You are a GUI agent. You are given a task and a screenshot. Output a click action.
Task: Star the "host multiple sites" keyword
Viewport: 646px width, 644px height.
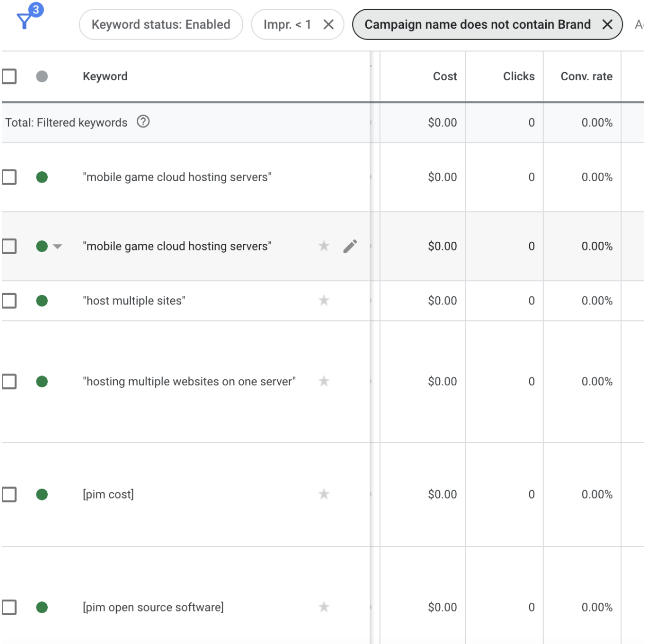324,300
